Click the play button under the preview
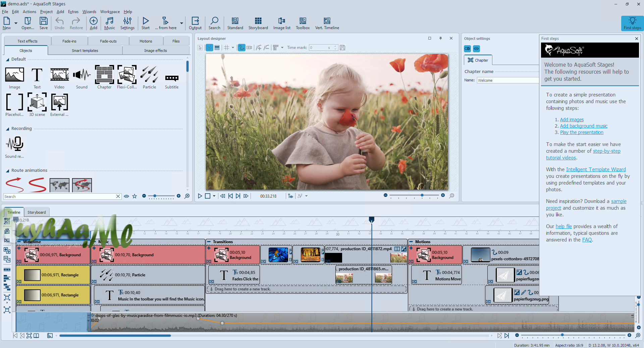 pyautogui.click(x=200, y=196)
